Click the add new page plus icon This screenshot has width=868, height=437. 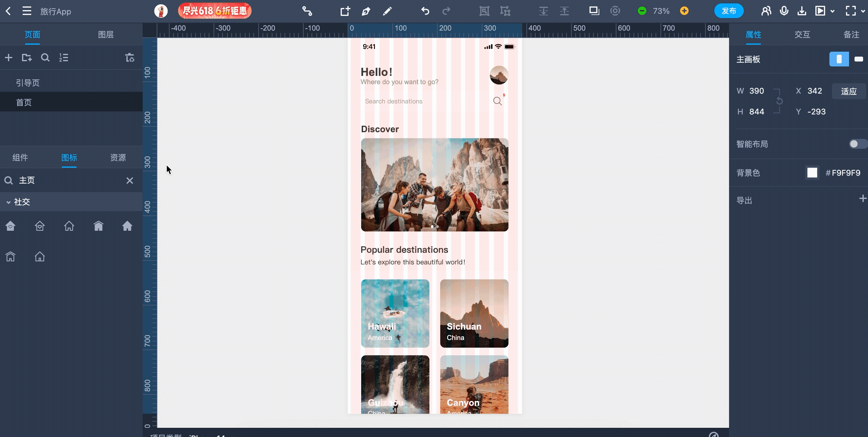(9, 58)
